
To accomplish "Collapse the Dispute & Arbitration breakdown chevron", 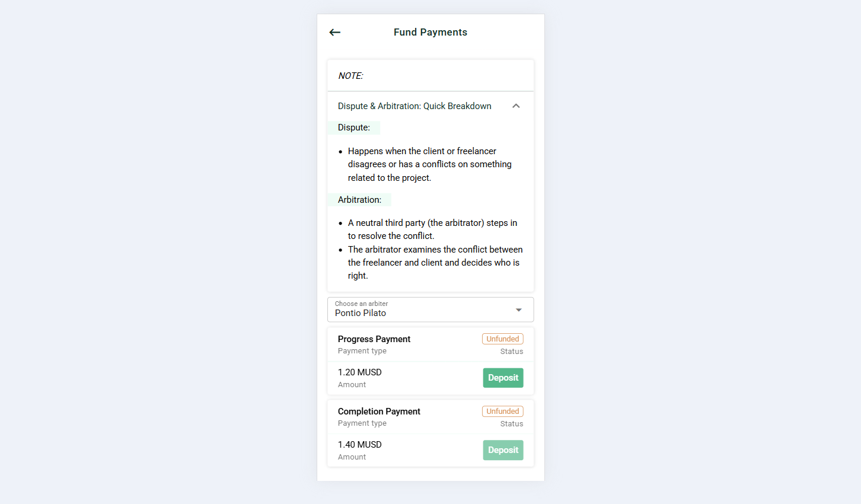I will pyautogui.click(x=516, y=106).
